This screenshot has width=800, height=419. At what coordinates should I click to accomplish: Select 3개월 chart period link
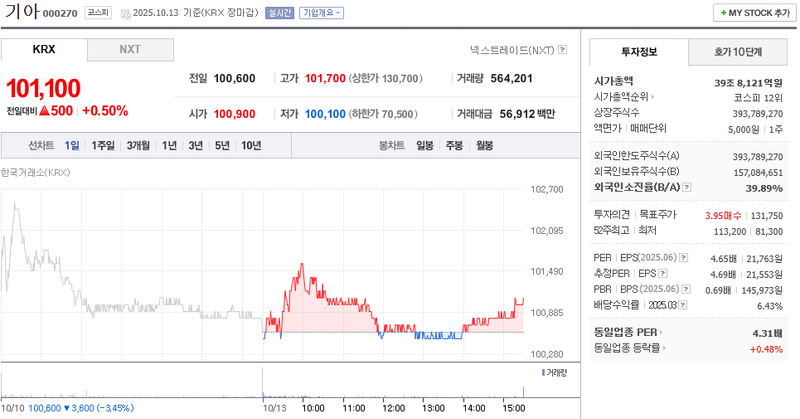pyautogui.click(x=138, y=145)
